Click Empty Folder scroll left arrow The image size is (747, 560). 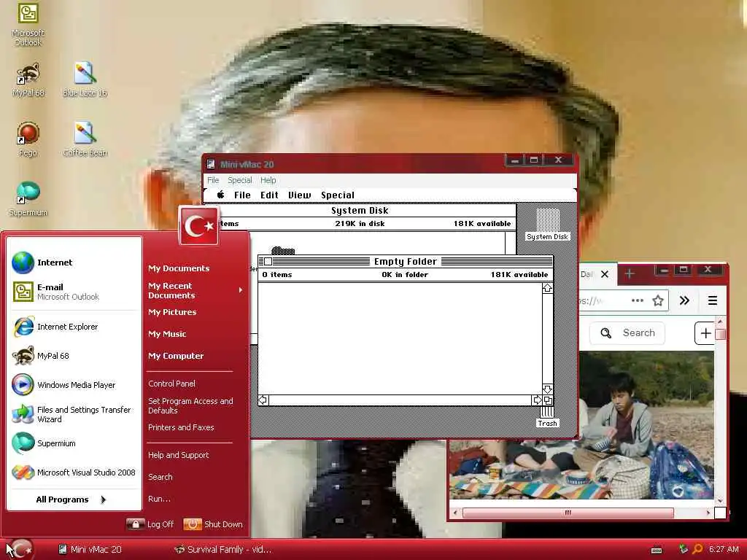[x=263, y=400]
